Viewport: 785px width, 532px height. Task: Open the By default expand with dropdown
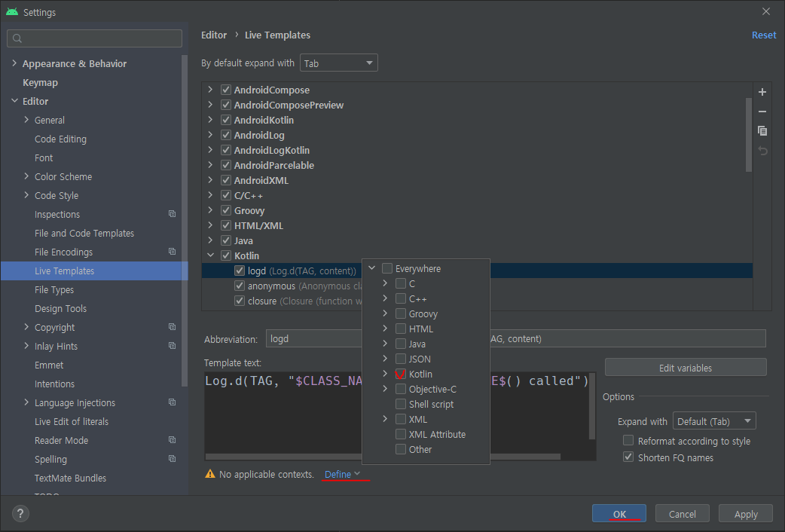338,63
